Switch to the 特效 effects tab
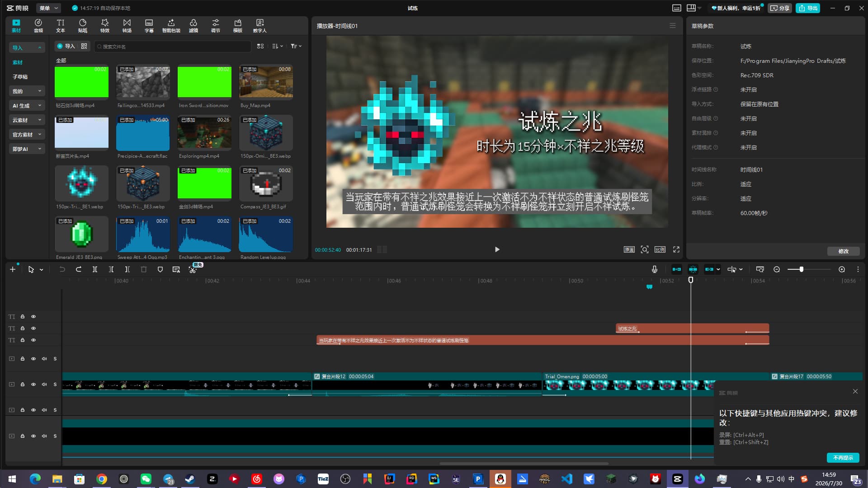The height and width of the screenshot is (488, 868). [105, 26]
